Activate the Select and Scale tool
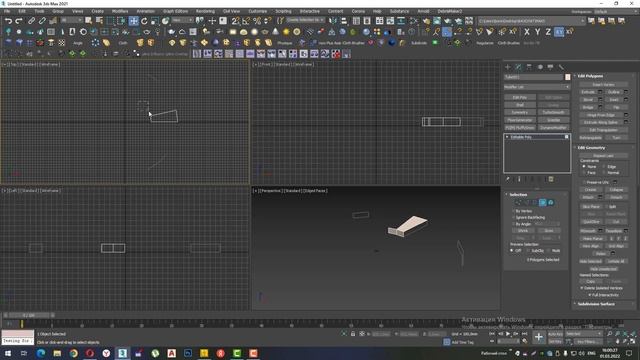640x360 pixels. click(x=155, y=21)
